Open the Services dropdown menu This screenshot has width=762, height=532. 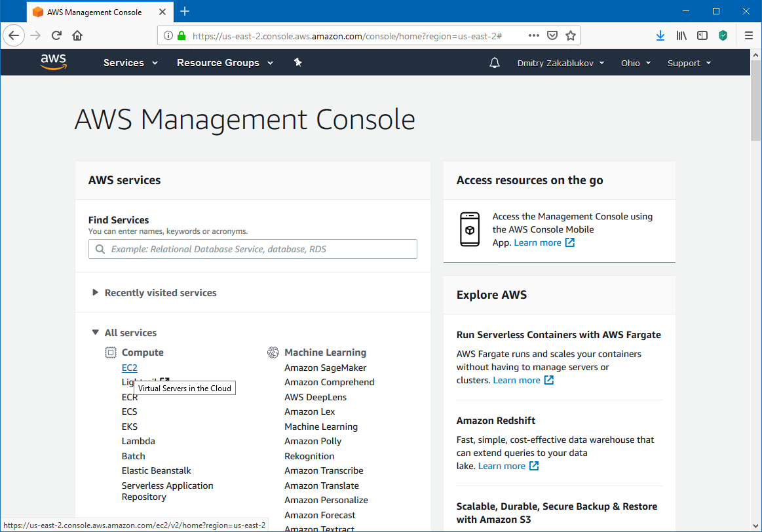tap(130, 63)
